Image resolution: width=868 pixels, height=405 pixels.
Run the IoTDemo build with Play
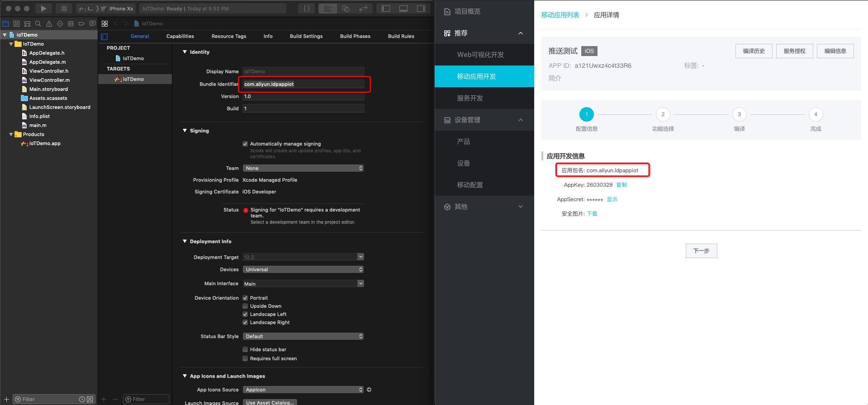click(43, 9)
